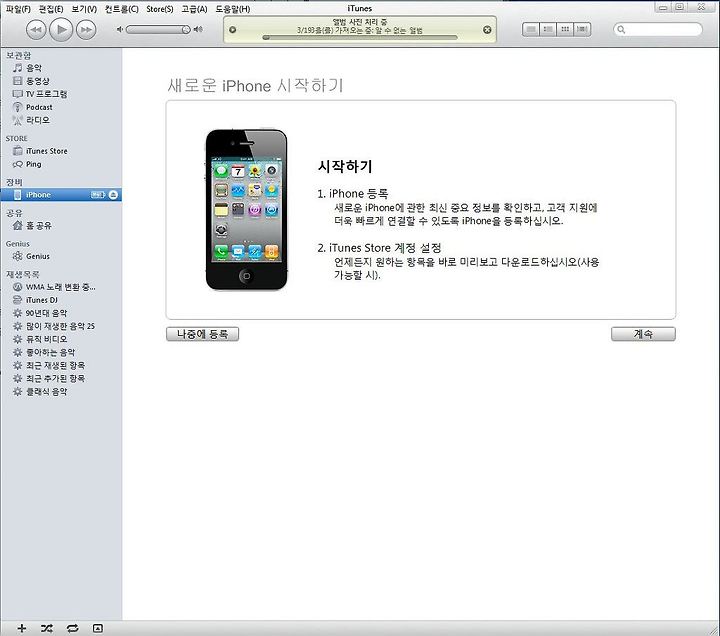
Task: Click the iPhone 4 picture
Action: (x=246, y=210)
